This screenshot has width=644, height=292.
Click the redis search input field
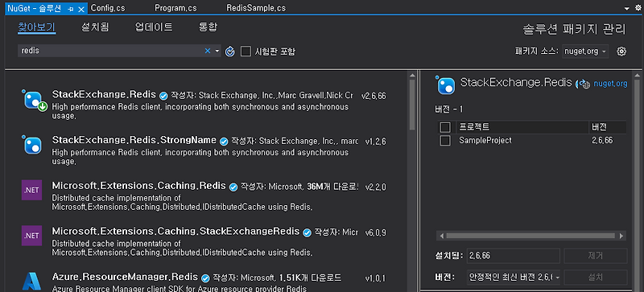(x=111, y=51)
